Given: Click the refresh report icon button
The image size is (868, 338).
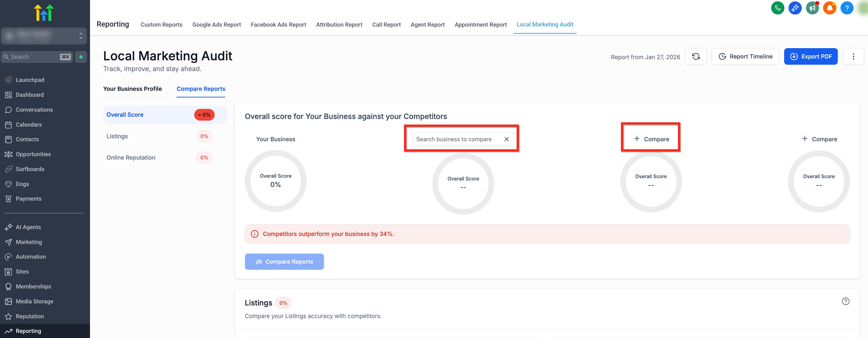Looking at the screenshot, I should click(696, 57).
